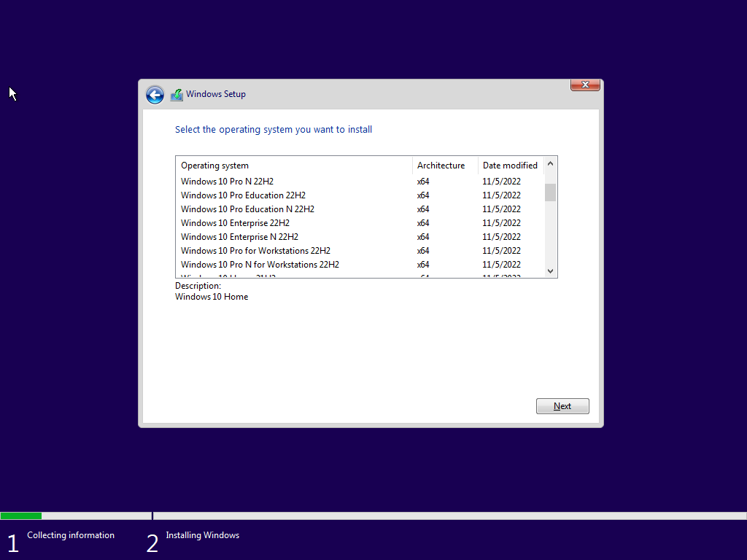Select Windows 10 Pro N for Workstations 22H2
This screenshot has width=747, height=560.
360,264
